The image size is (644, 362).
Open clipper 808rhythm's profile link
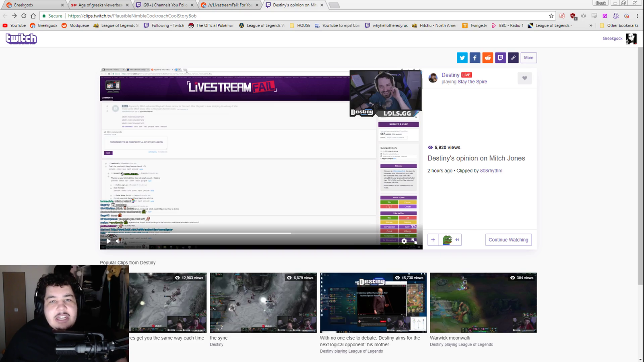point(491,171)
